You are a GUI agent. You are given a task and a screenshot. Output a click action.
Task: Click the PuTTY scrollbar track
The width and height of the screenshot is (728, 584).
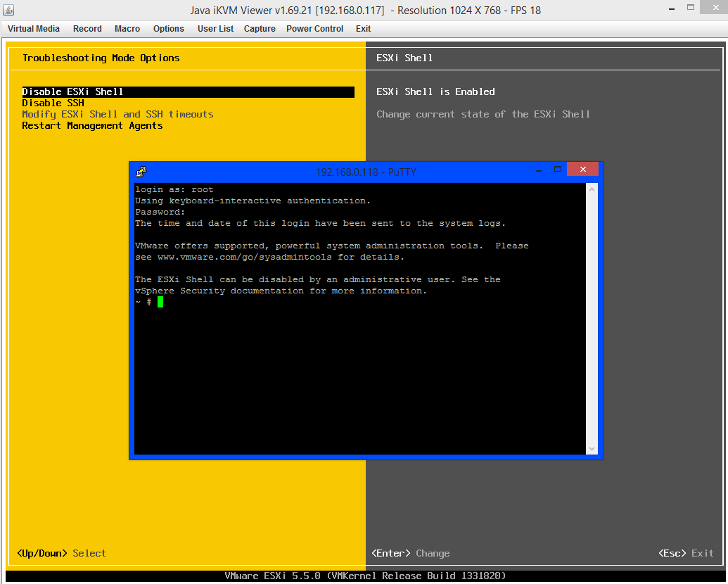pos(592,319)
